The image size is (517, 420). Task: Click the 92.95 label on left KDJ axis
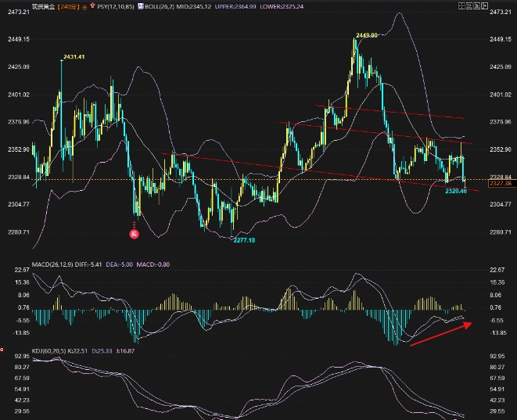[22, 356]
